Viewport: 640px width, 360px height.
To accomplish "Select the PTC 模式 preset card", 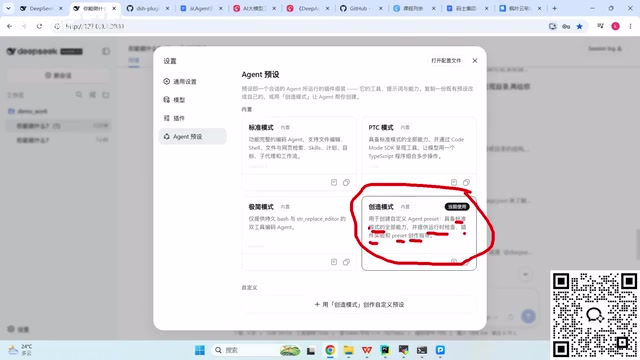I will click(419, 153).
